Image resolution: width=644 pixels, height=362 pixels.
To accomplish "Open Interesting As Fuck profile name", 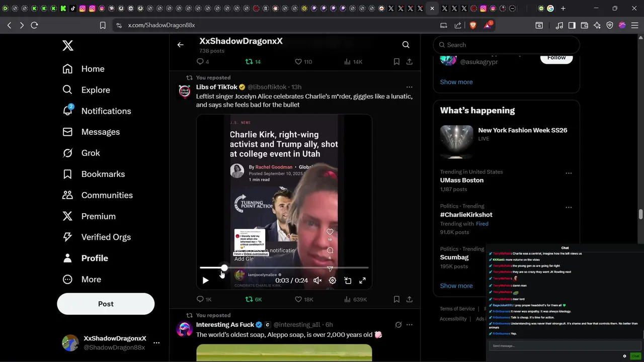I will click(x=225, y=325).
